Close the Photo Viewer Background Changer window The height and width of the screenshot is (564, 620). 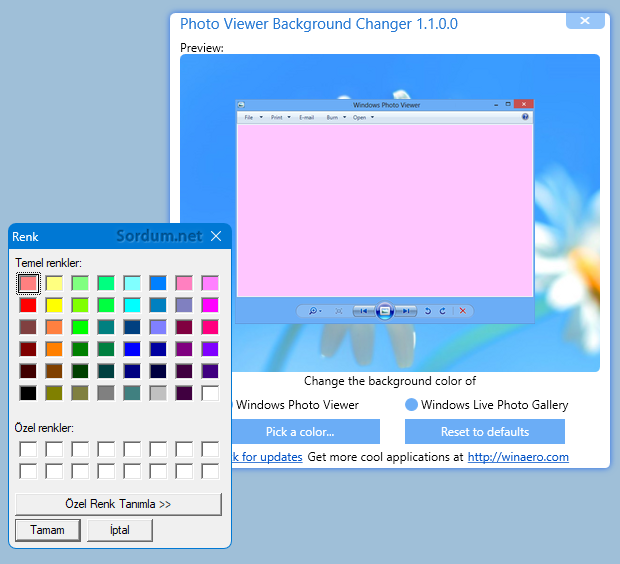point(585,21)
